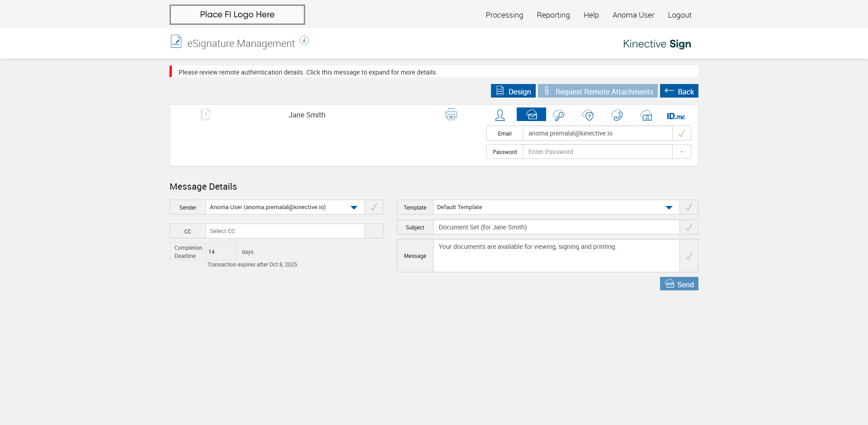Select the cloud email authentication icon

pyautogui.click(x=531, y=115)
